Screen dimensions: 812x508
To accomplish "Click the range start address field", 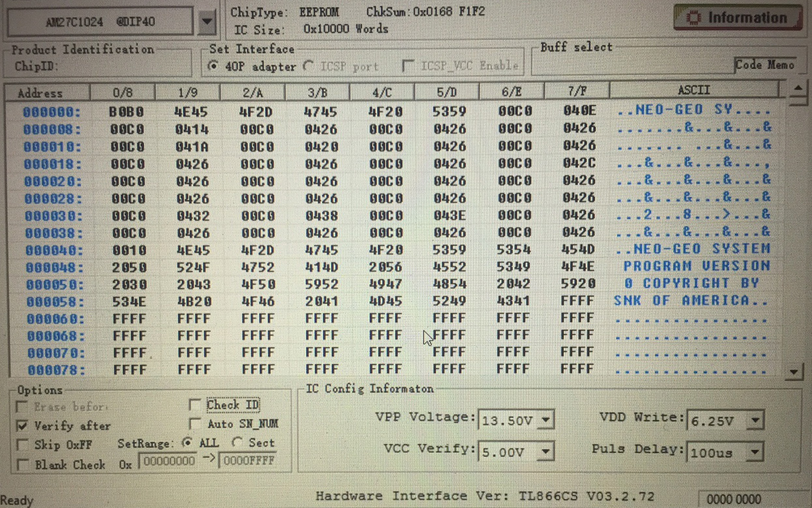I will pos(168,461).
